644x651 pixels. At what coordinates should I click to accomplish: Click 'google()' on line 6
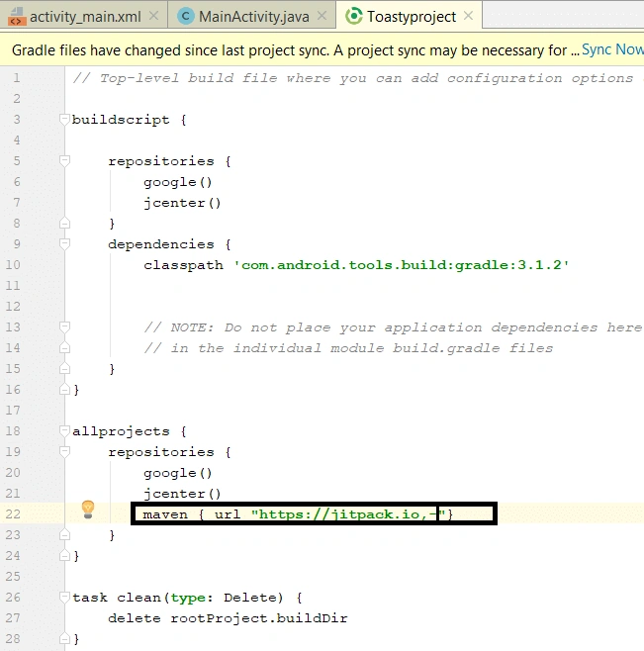point(178,182)
